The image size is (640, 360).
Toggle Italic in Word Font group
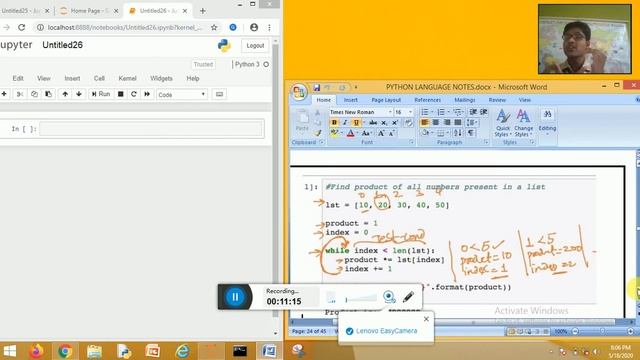[345, 122]
